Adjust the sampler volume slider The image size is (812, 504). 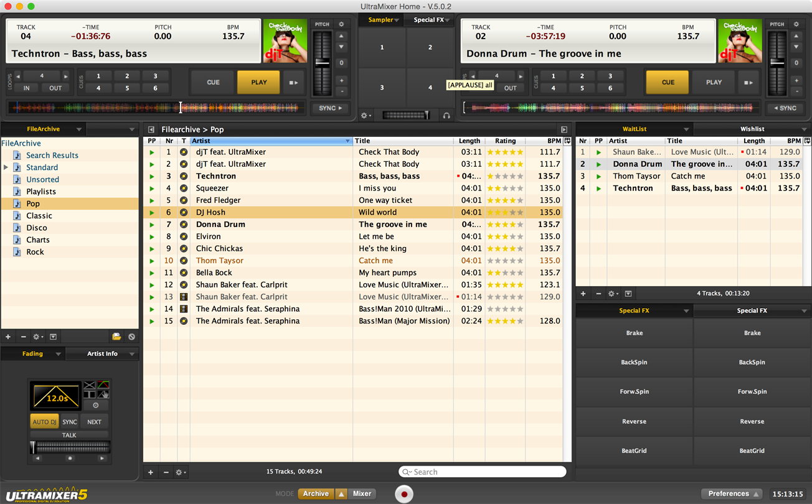click(406, 116)
